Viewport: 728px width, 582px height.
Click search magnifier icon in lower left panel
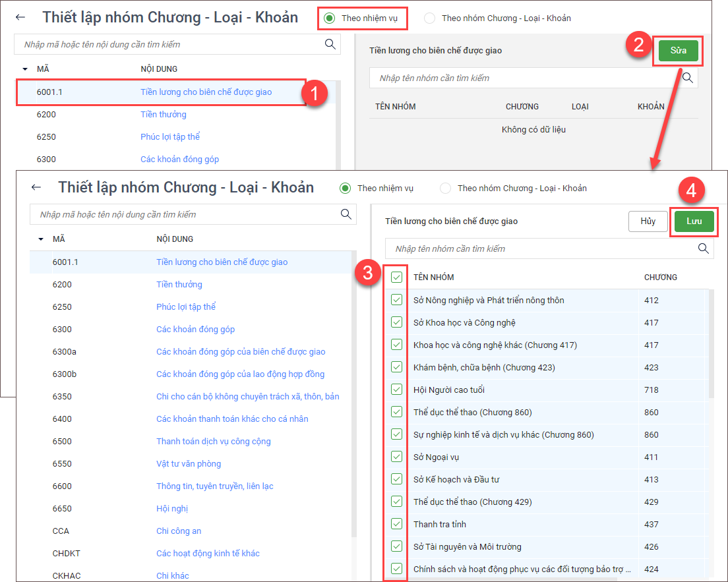coord(346,214)
